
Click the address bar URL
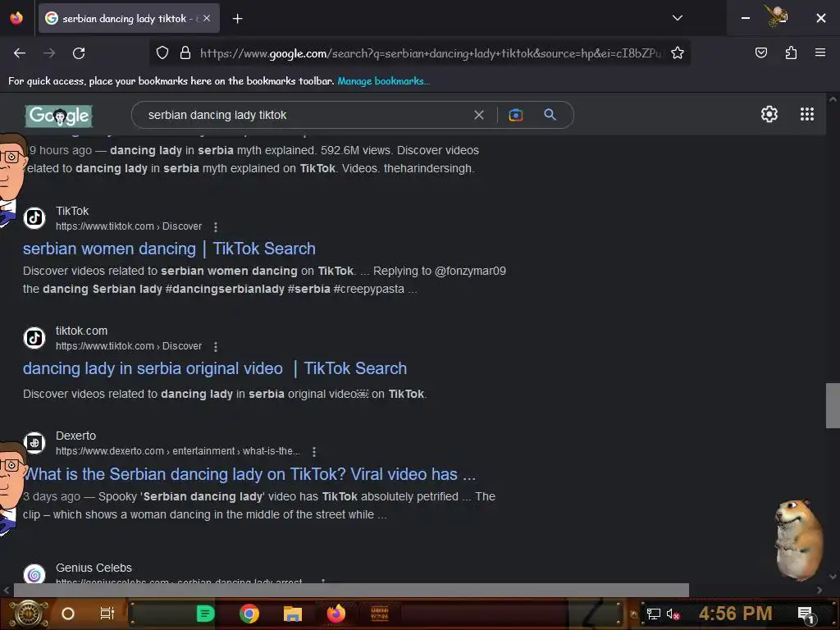click(x=431, y=53)
